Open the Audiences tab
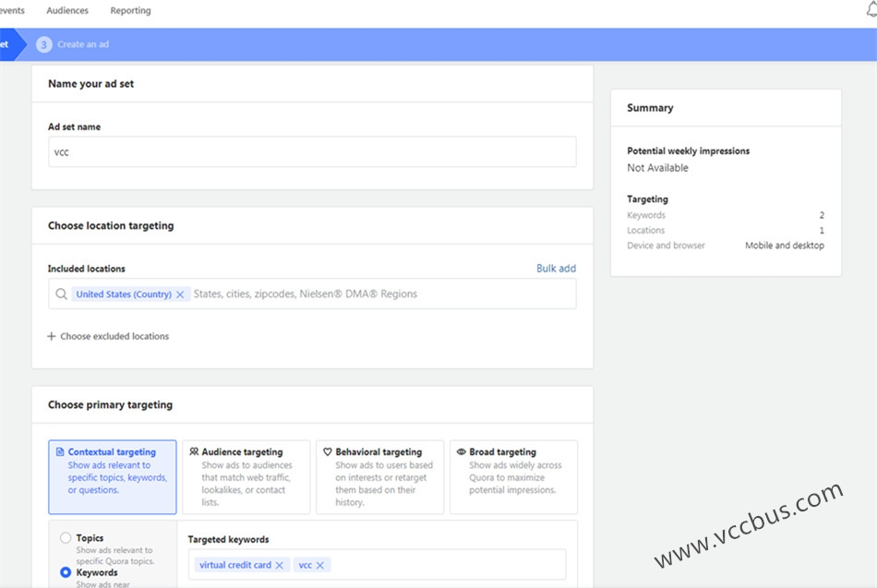This screenshot has height=588, width=877. pyautogui.click(x=67, y=11)
